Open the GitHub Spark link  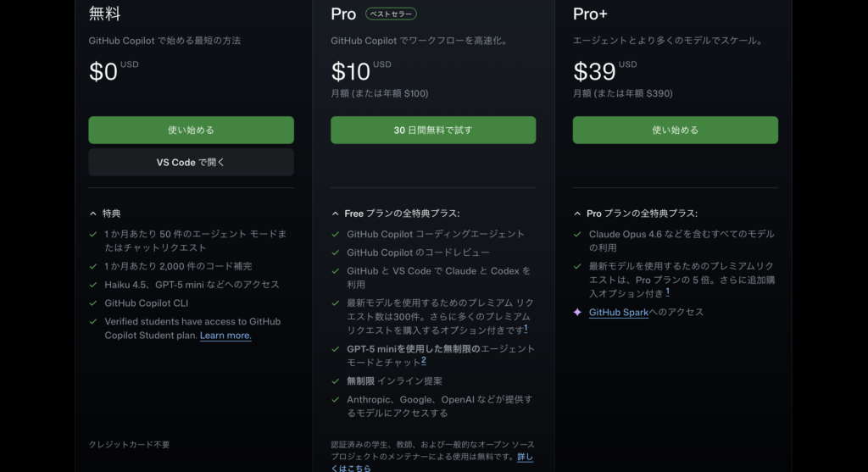click(618, 312)
